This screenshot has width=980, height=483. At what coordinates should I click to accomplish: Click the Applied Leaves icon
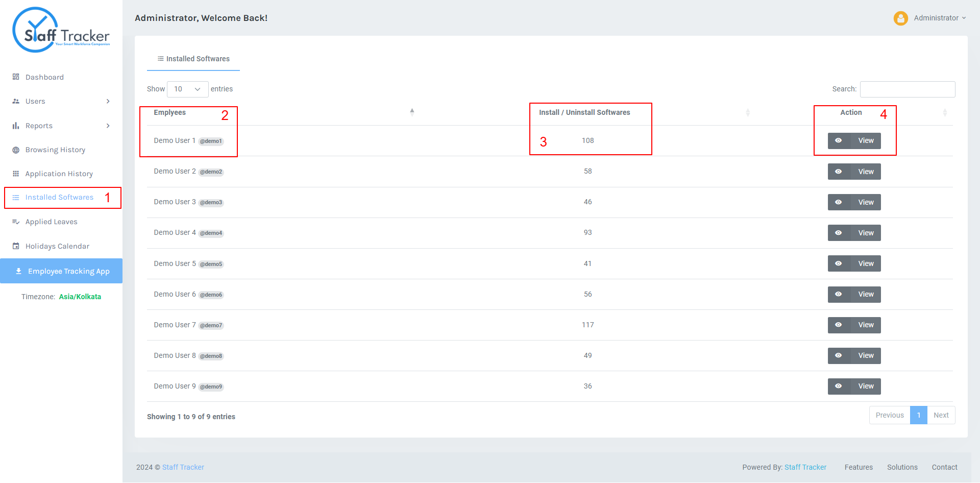[16, 222]
